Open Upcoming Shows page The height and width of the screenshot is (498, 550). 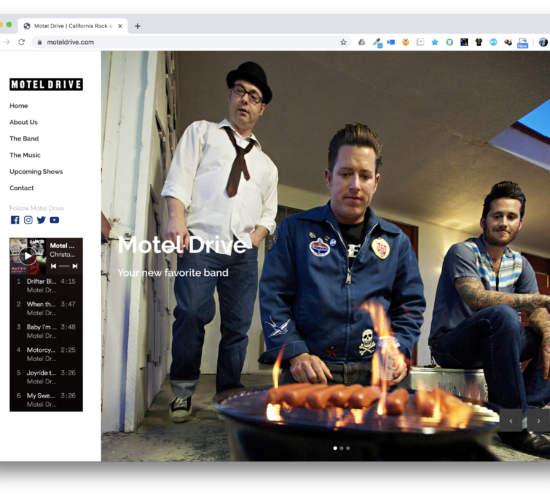[x=36, y=171]
